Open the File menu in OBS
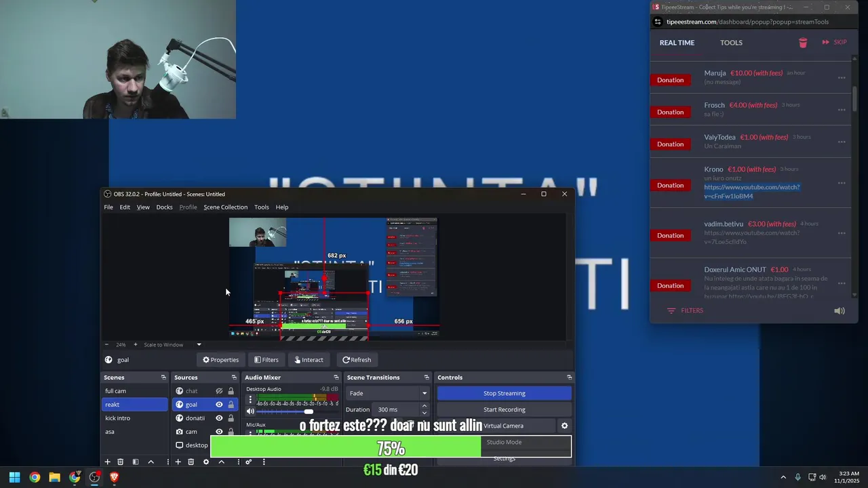The width and height of the screenshot is (868, 488). [x=108, y=207]
